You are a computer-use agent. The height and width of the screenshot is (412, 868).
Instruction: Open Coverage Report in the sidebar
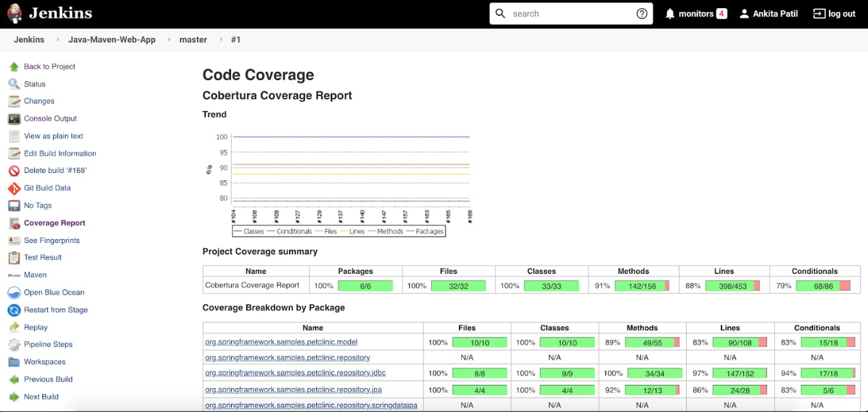coord(54,223)
